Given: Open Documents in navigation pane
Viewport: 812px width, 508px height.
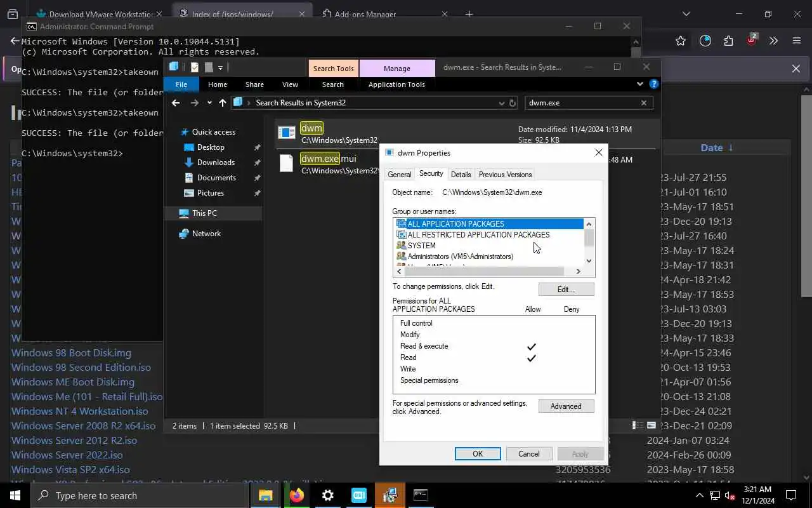Looking at the screenshot, I should (216, 178).
